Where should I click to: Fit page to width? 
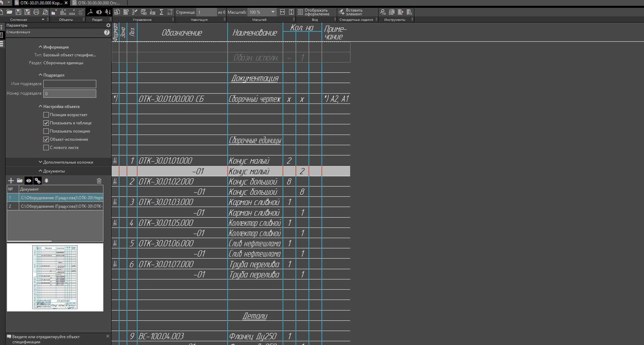[x=282, y=12]
